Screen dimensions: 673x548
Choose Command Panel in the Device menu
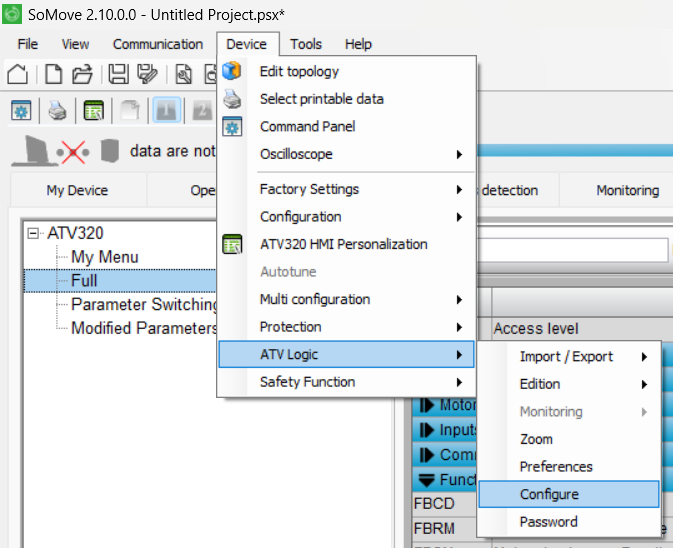(x=346, y=127)
